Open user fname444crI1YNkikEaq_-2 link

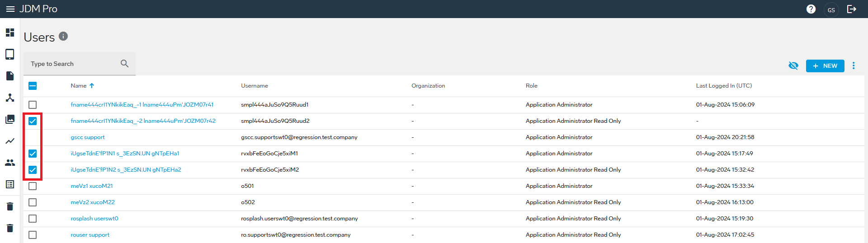[x=143, y=121]
